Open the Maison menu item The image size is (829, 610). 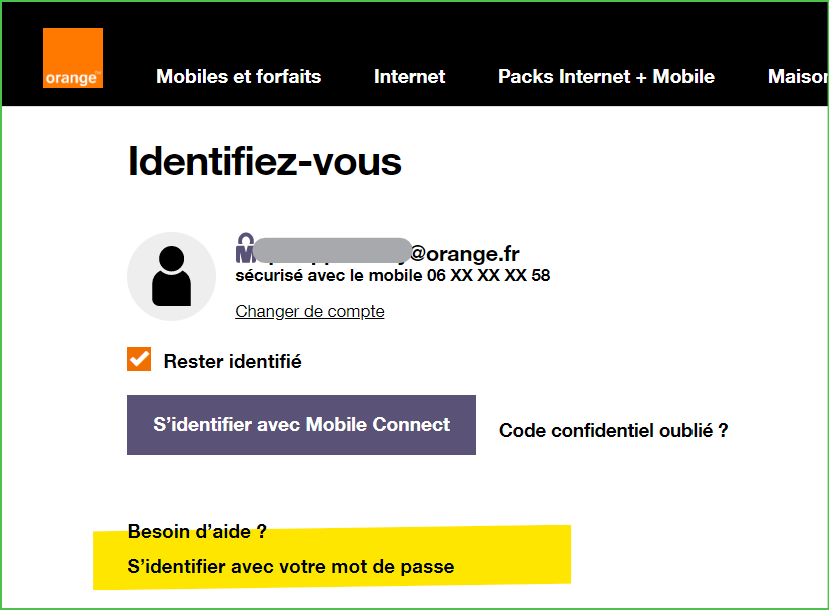pyautogui.click(x=797, y=77)
